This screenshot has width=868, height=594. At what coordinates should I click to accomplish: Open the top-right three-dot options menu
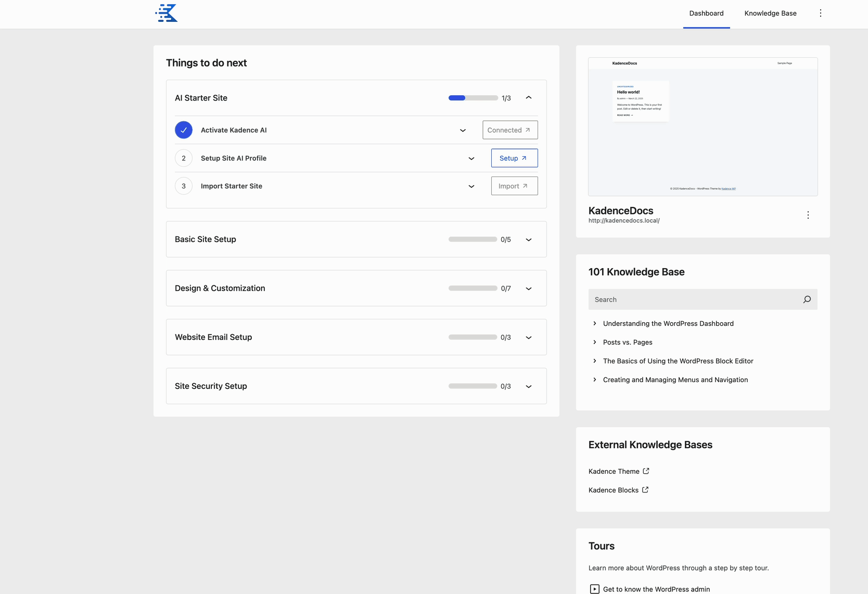(821, 13)
